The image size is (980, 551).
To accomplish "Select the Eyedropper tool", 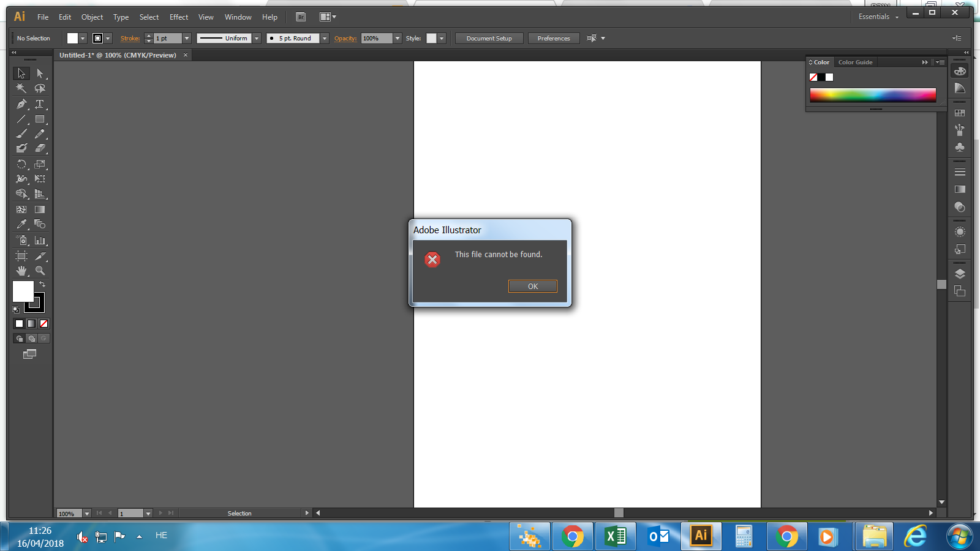I will (21, 224).
